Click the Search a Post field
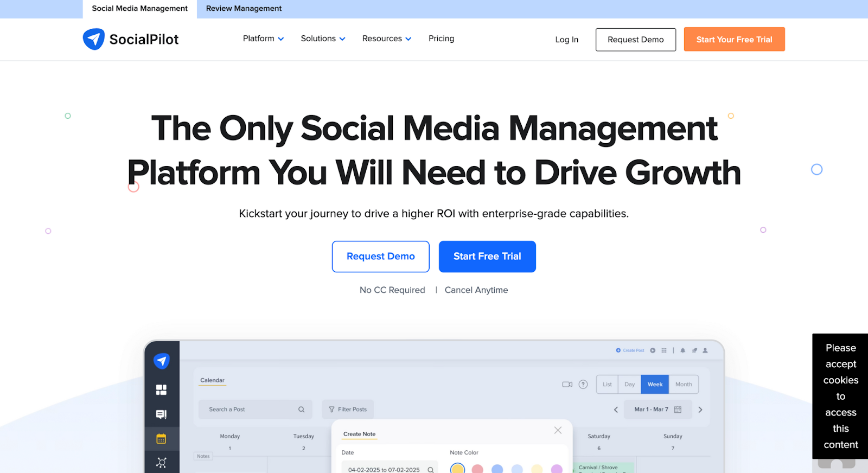Image resolution: width=868 pixels, height=473 pixels. [255, 410]
